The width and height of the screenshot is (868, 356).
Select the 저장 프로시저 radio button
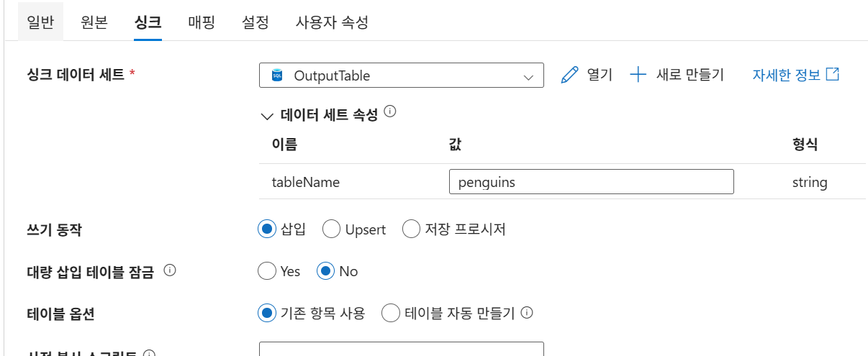coord(411,229)
